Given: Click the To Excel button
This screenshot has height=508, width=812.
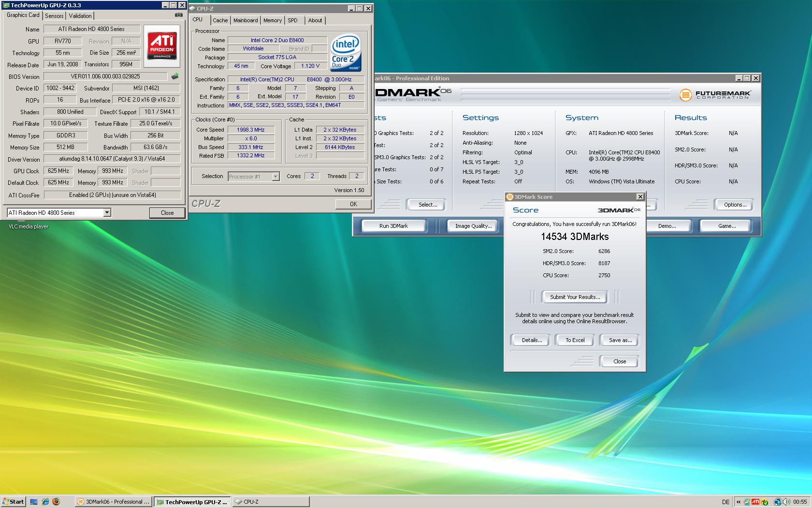Looking at the screenshot, I should pos(575,340).
